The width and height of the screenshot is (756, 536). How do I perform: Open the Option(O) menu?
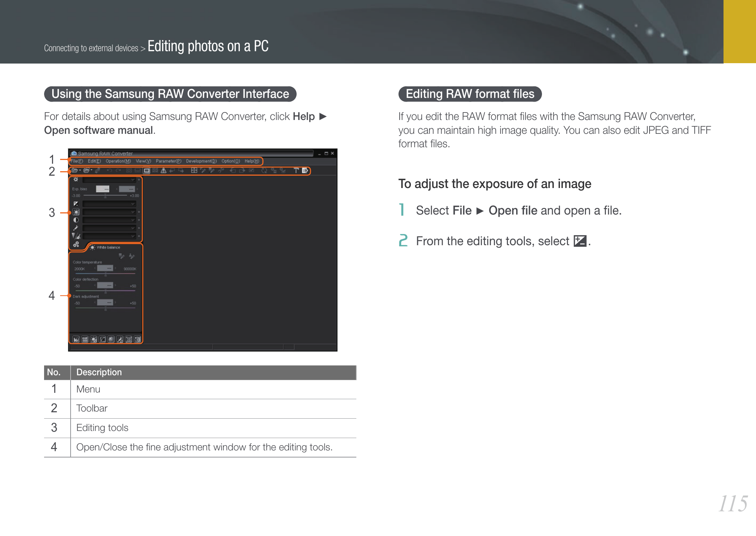click(x=230, y=161)
